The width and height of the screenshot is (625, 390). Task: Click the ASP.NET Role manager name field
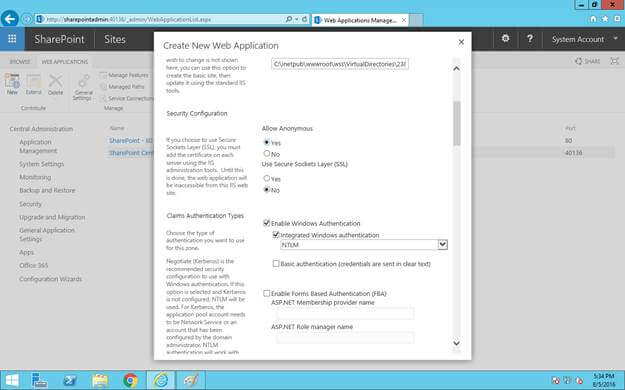[x=345, y=337]
